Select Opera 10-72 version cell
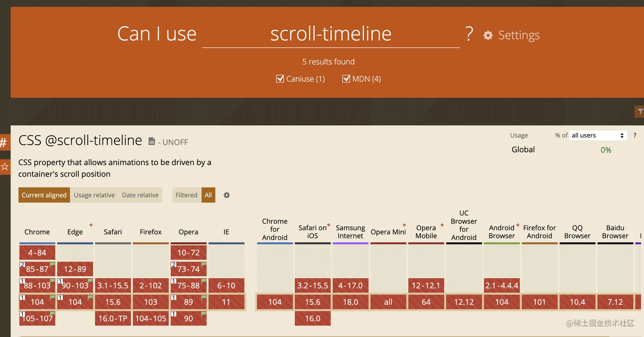The height and width of the screenshot is (337, 644). pos(188,252)
